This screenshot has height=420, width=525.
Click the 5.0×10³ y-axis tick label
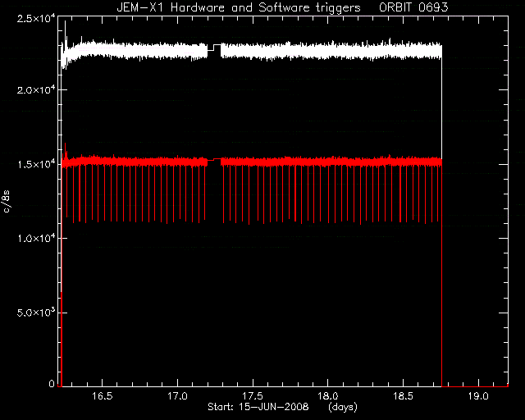tap(35, 313)
